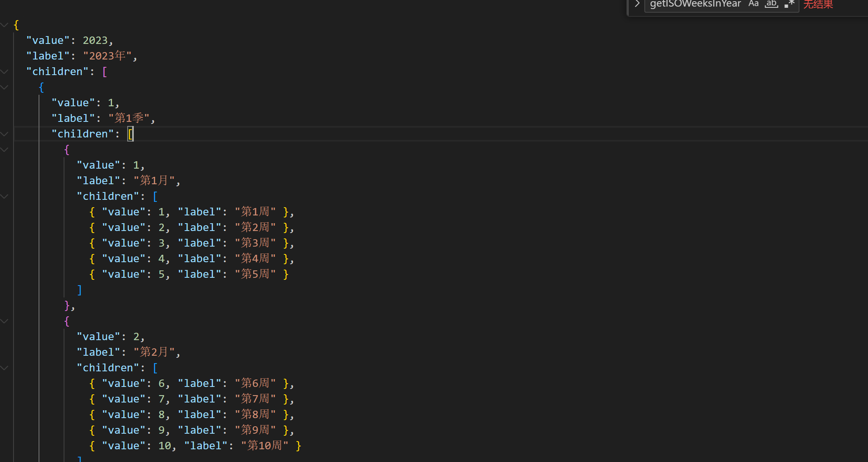Fold the top-level children array
The width and height of the screenshot is (868, 462).
click(x=5, y=72)
